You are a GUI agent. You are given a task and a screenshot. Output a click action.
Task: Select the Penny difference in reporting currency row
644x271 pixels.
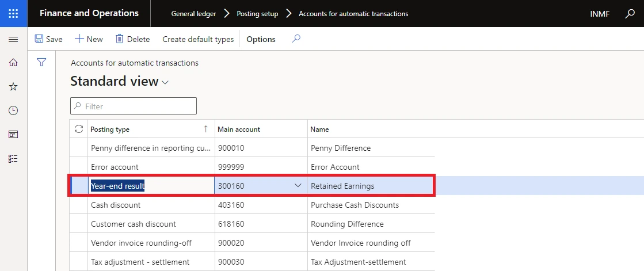point(151,148)
